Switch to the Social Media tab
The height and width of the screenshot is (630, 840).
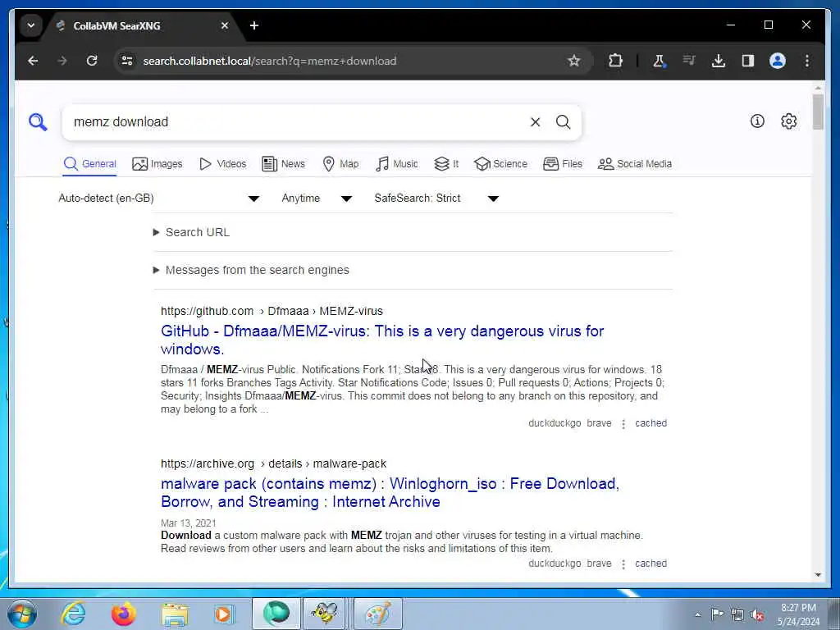[634, 164]
